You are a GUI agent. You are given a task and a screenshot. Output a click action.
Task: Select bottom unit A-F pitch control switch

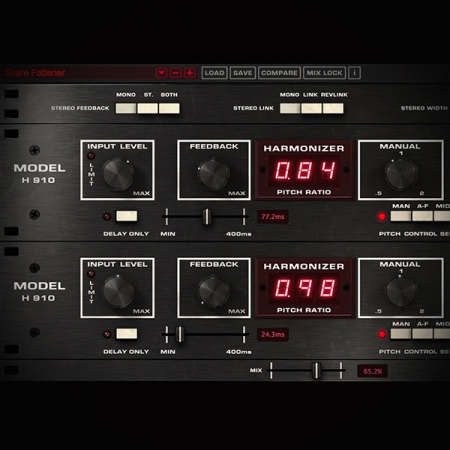tap(422, 334)
